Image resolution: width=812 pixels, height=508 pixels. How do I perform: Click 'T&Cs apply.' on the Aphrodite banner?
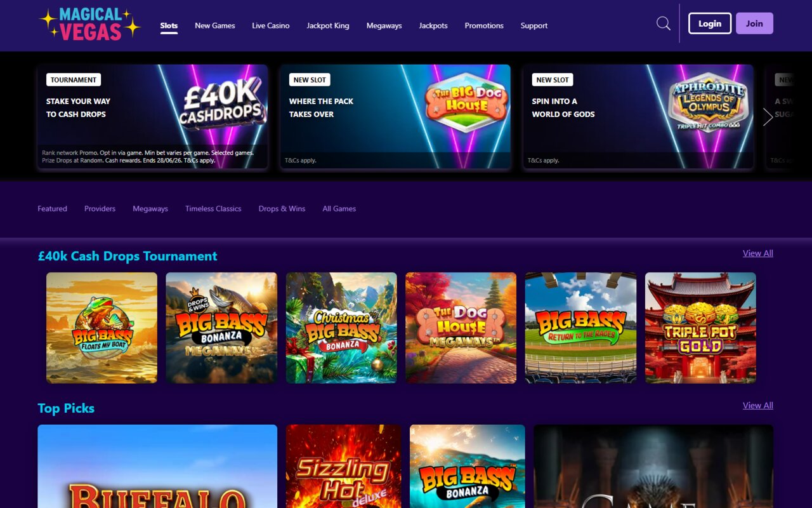pos(544,161)
